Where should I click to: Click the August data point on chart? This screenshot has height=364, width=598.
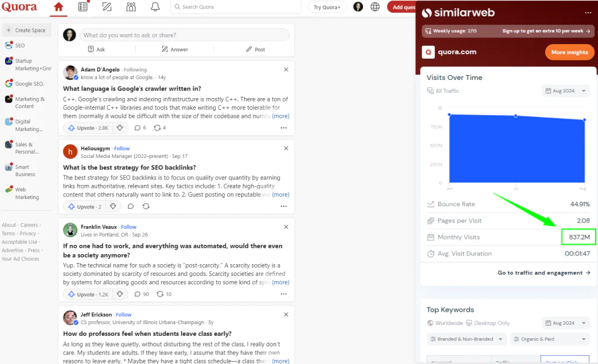pos(584,120)
